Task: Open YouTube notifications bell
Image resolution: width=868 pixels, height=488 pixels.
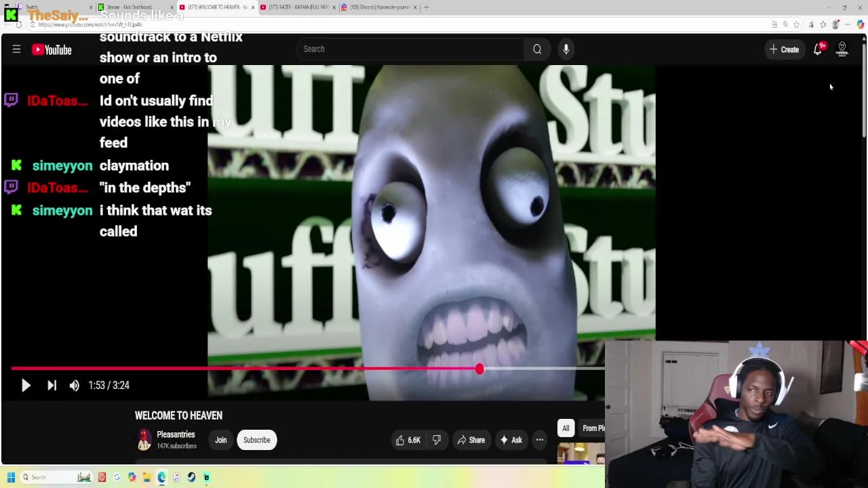Action: coord(818,49)
